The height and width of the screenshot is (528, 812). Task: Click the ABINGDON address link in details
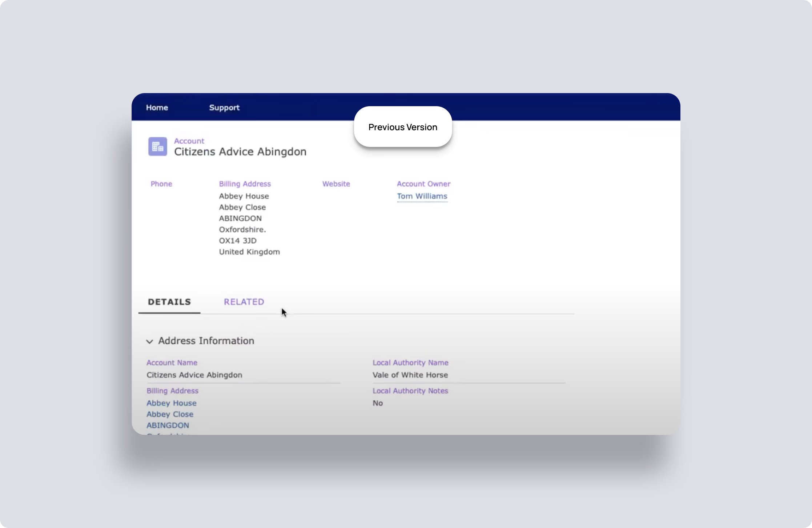click(168, 425)
